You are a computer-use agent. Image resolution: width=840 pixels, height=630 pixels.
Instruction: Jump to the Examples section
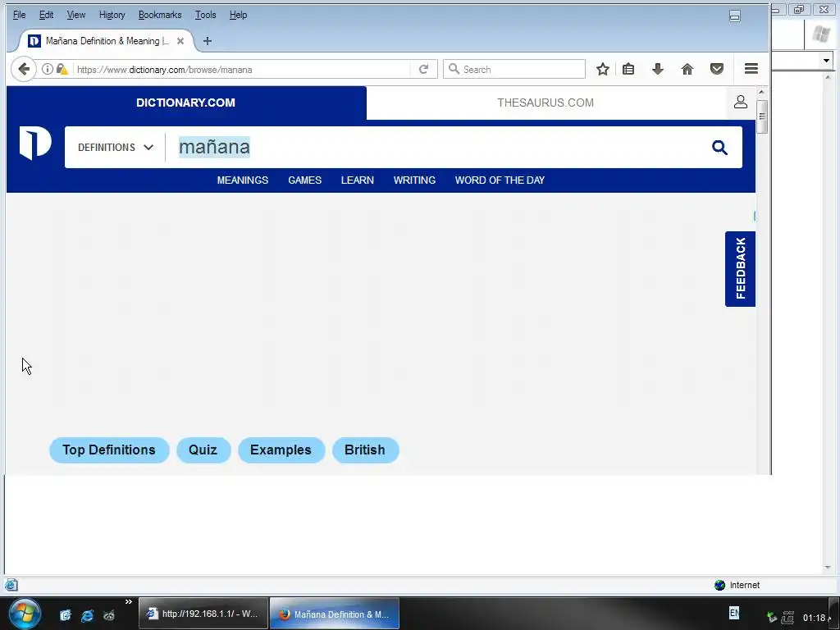coord(281,450)
